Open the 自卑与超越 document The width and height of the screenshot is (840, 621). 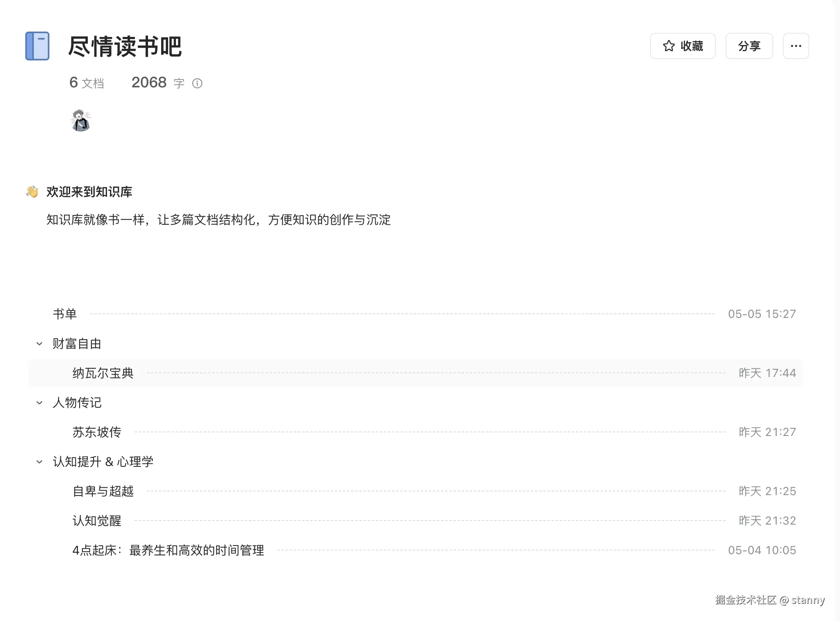tap(103, 491)
